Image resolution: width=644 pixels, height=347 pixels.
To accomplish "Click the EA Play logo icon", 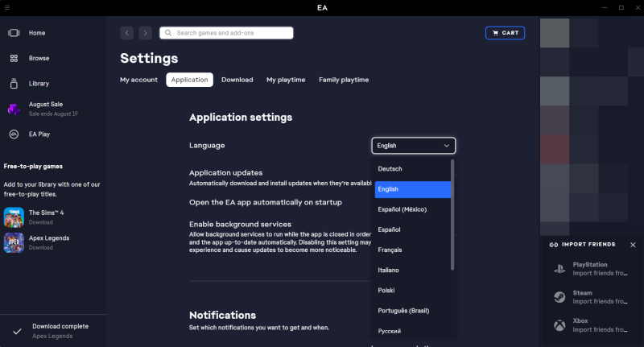I will (14, 134).
